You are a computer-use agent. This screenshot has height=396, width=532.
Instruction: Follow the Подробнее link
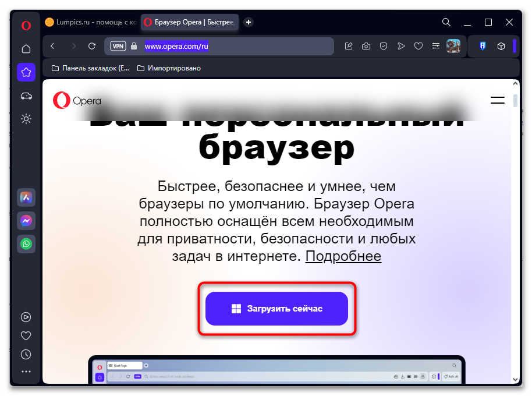click(x=343, y=256)
